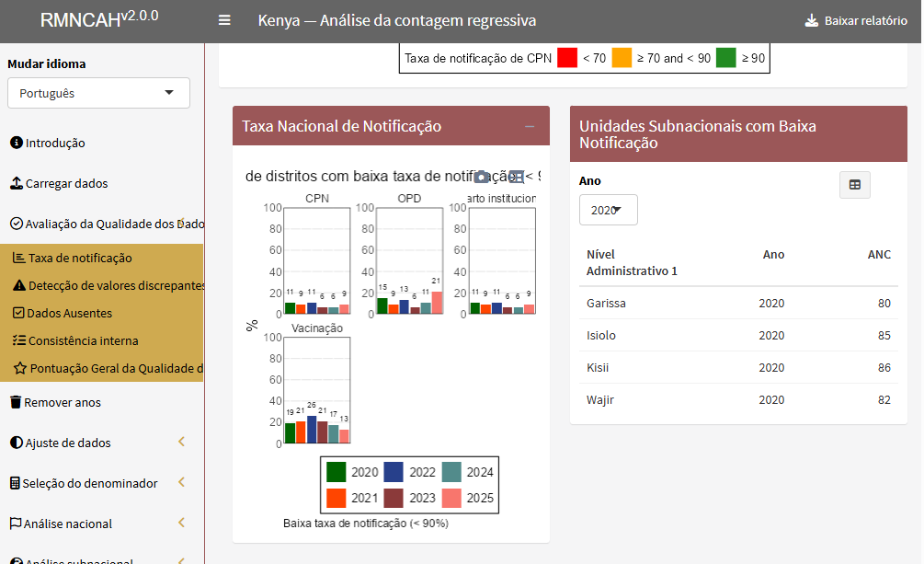Image resolution: width=924 pixels, height=564 pixels.
Task: Open Consistência interna submenu item
Action: tap(83, 341)
